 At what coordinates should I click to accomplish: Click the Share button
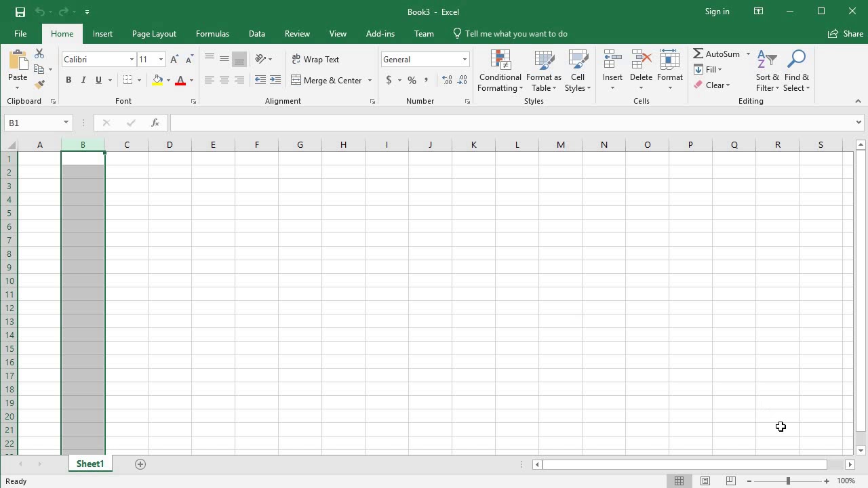pyautogui.click(x=846, y=34)
